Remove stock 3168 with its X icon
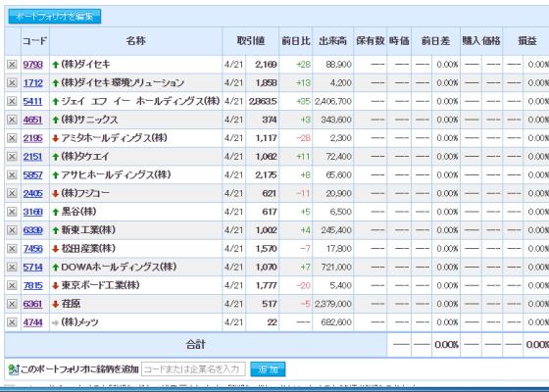The width and height of the screenshot is (549, 392). click(12, 212)
